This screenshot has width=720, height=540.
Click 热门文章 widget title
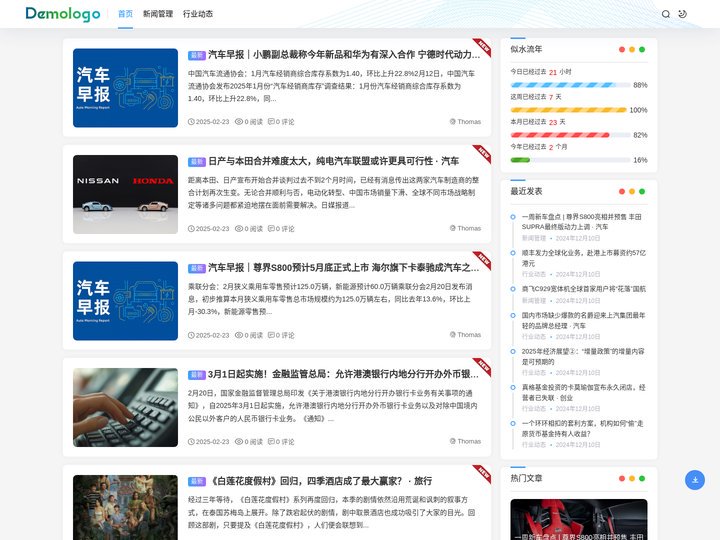tap(526, 478)
